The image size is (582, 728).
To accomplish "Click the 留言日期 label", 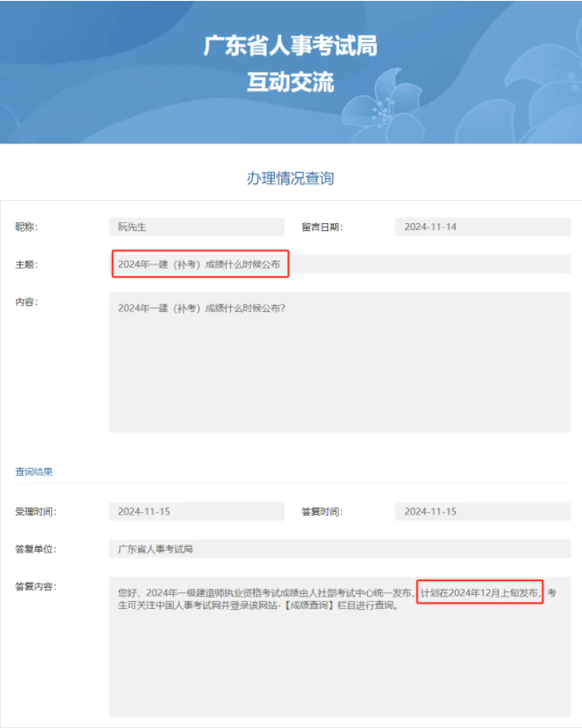I will (x=322, y=227).
